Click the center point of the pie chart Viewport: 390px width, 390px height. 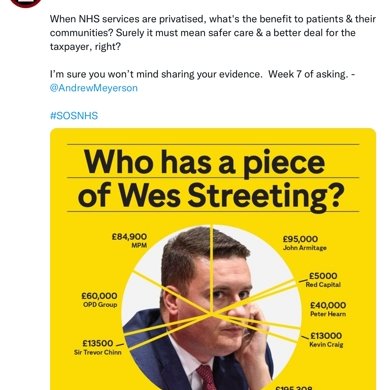[212, 314]
